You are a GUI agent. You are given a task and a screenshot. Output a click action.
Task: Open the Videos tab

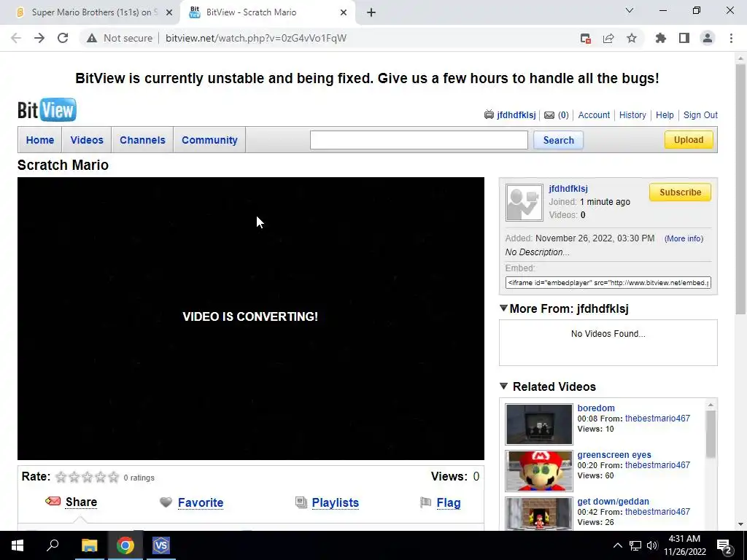tap(87, 140)
